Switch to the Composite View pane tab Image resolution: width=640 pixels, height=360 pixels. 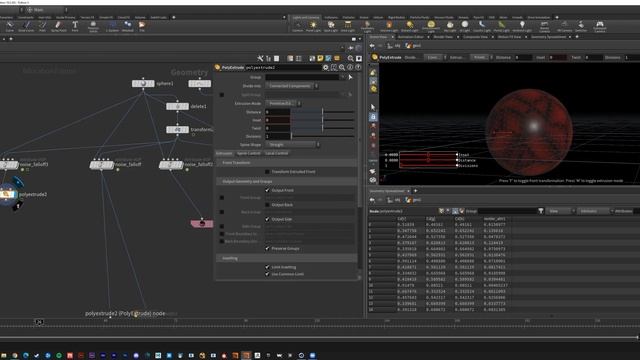point(475,37)
